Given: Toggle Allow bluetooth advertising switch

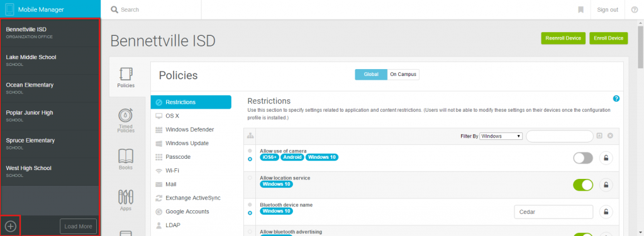Looking at the screenshot, I should click(583, 234).
